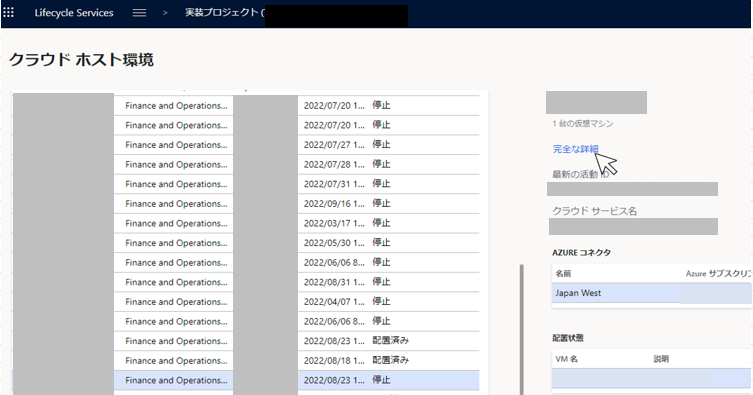Viewport: 753px width, 395px height.
Task: Click the Azure サブスクリプション column header
Action: [718, 274]
